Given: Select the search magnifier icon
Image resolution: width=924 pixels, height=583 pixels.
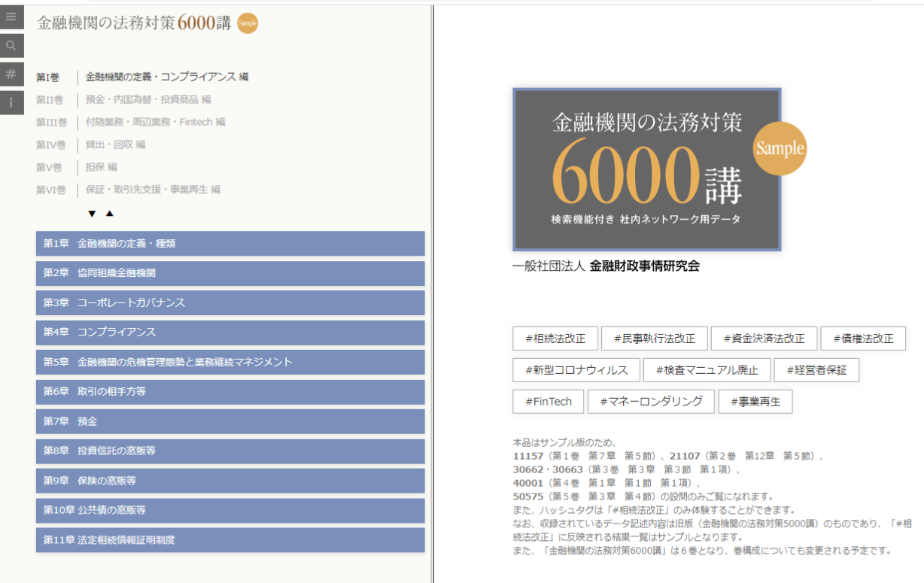Looking at the screenshot, I should coord(11,45).
